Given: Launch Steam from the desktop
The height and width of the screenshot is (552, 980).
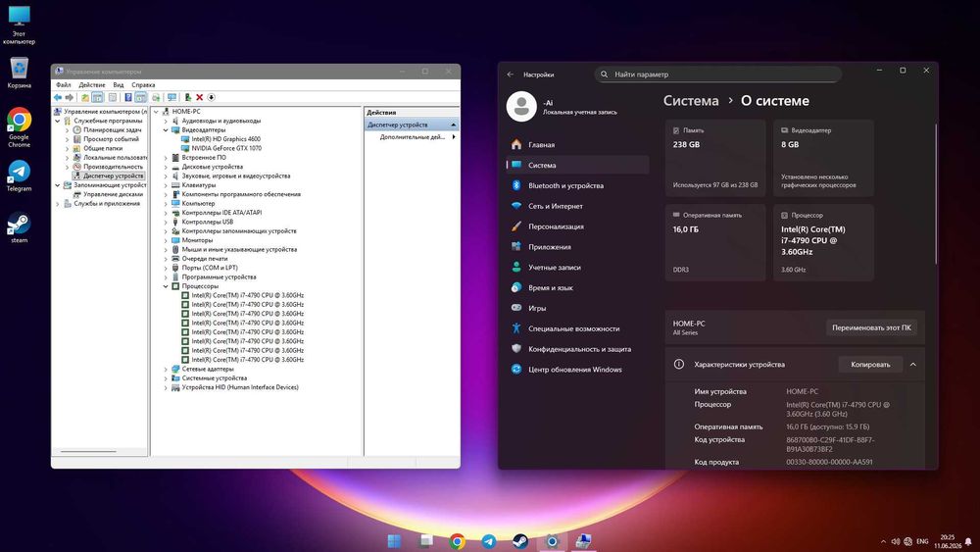Looking at the screenshot, I should [x=19, y=227].
